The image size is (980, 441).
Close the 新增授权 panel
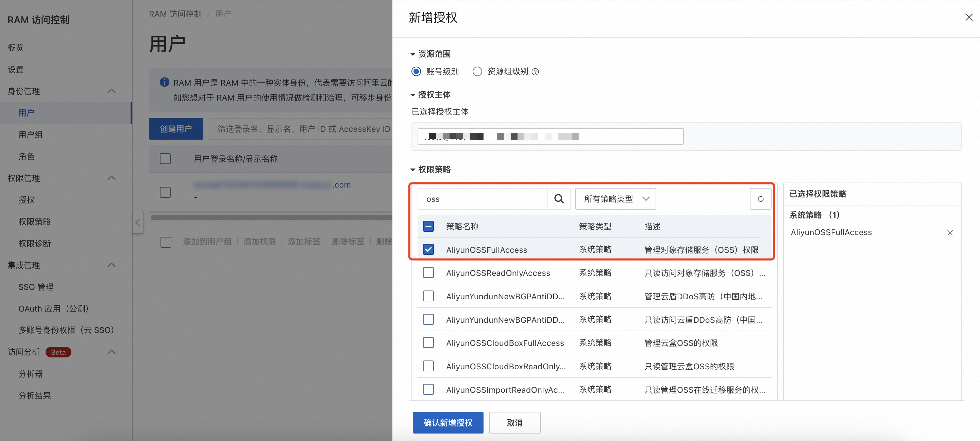(968, 17)
